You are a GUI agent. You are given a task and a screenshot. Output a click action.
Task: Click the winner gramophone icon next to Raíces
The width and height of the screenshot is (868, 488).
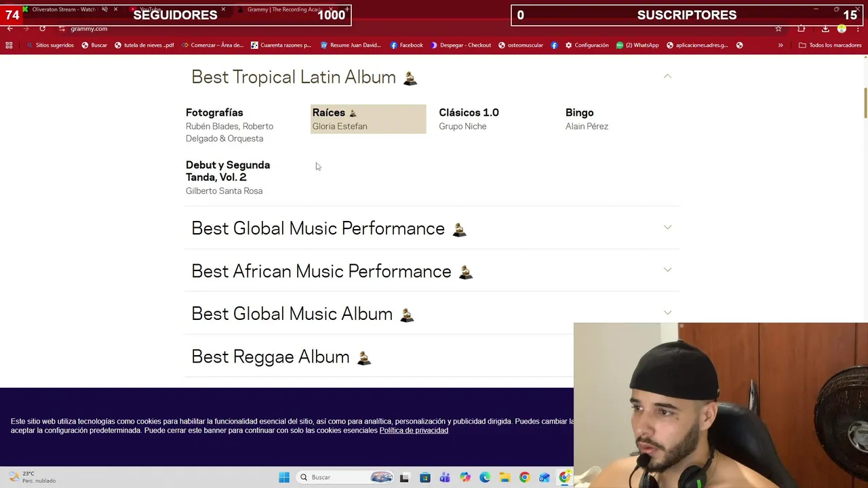[353, 113]
